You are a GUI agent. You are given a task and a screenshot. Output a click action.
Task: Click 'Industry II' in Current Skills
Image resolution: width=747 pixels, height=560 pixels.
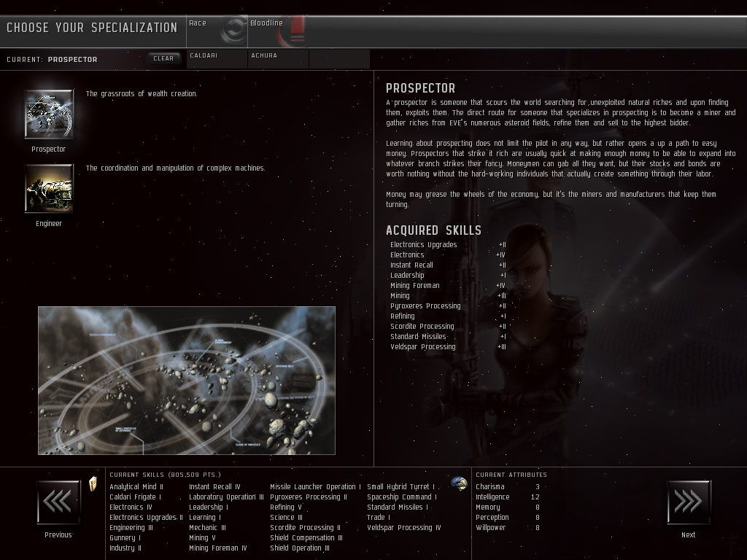tap(125, 548)
